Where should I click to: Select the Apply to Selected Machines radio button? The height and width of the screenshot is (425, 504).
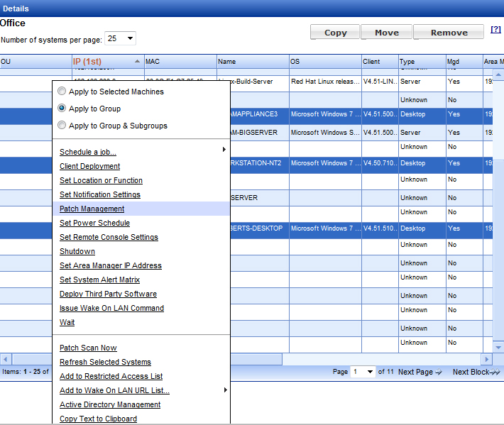tap(62, 92)
